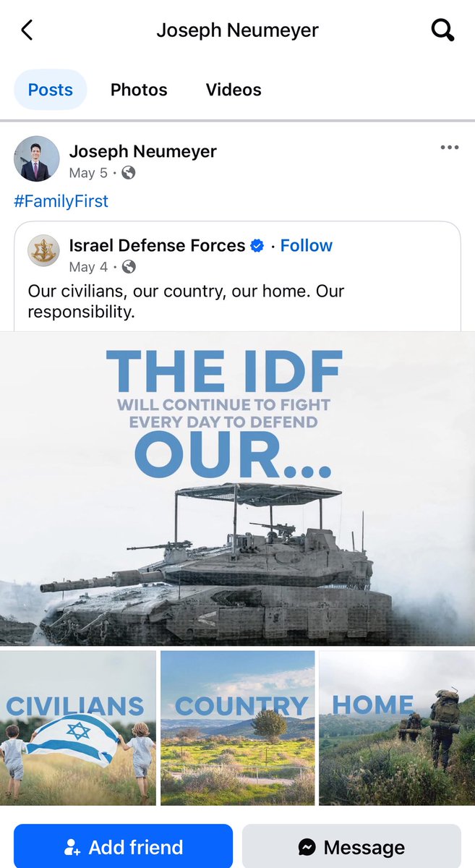Tap Joseph Neumeyer's profile picture avatar
The width and height of the screenshot is (475, 868).
pyautogui.click(x=37, y=158)
